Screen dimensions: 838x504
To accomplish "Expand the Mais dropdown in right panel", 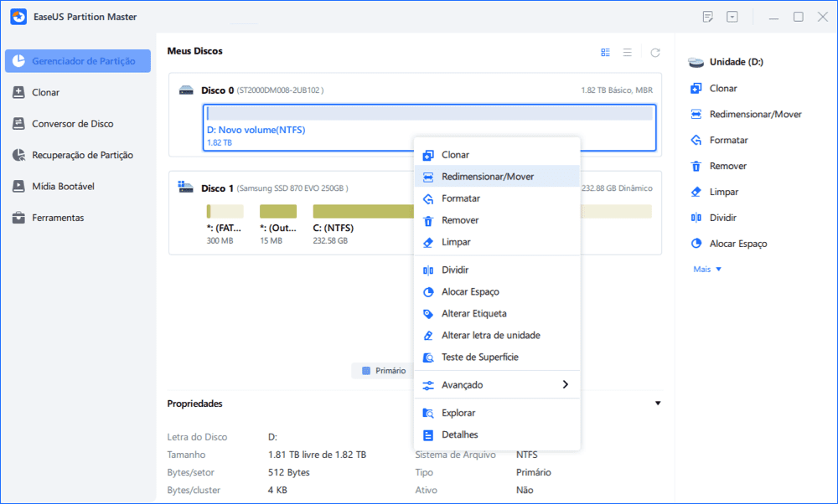I will click(x=707, y=270).
